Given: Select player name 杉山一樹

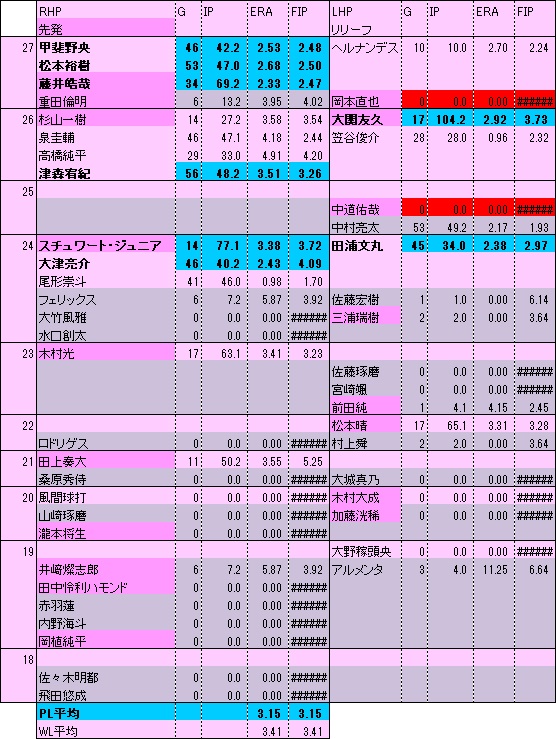Looking at the screenshot, I should pos(106,119).
